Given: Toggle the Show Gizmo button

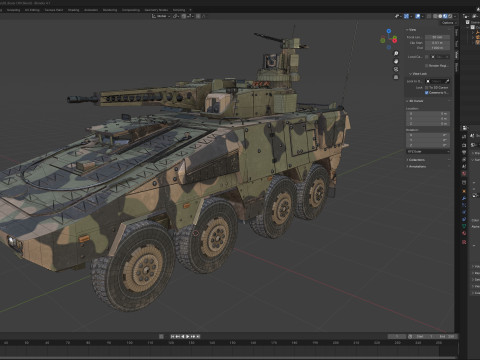Looking at the screenshot, I should pyautogui.click(x=406, y=16).
